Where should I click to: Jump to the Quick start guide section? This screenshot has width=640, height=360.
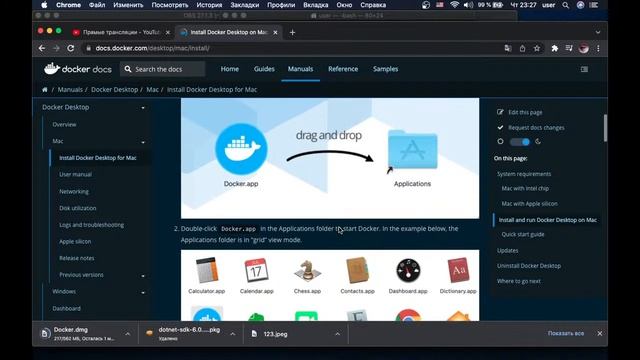point(523,234)
